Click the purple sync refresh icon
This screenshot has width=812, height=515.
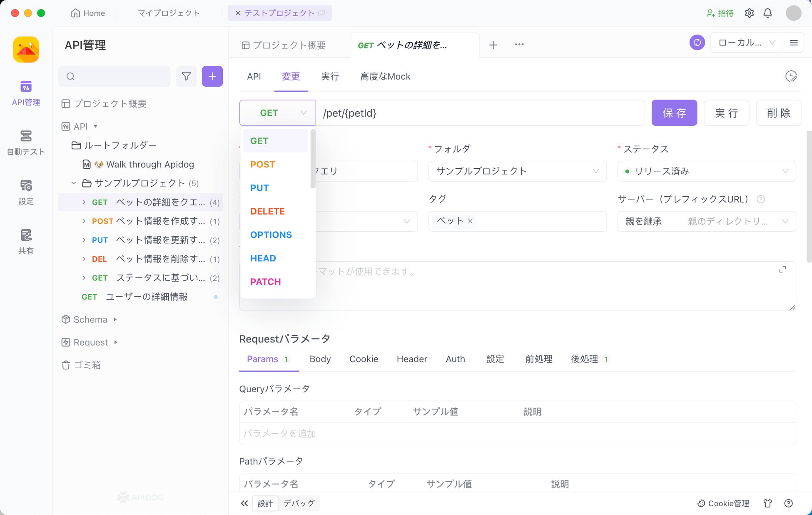697,42
